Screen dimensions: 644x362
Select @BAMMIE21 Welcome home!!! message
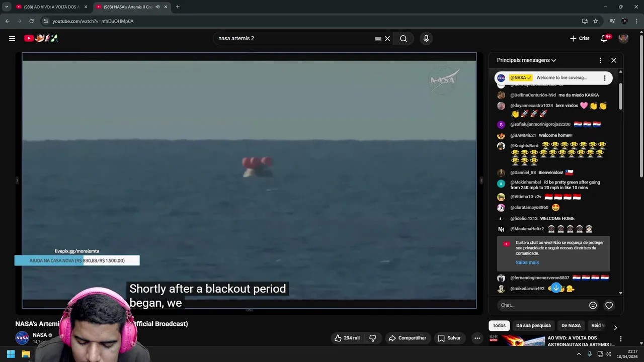541,135
